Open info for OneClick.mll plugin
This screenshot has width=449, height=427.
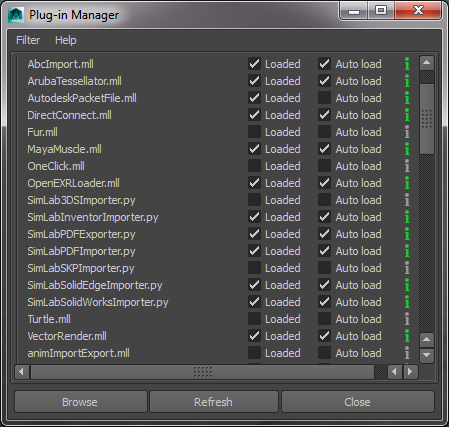(x=407, y=166)
